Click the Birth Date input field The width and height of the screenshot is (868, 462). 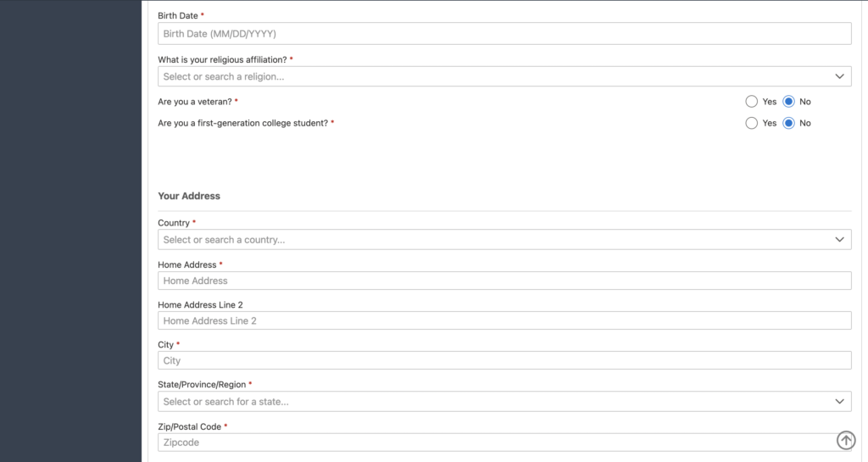pyautogui.click(x=504, y=34)
